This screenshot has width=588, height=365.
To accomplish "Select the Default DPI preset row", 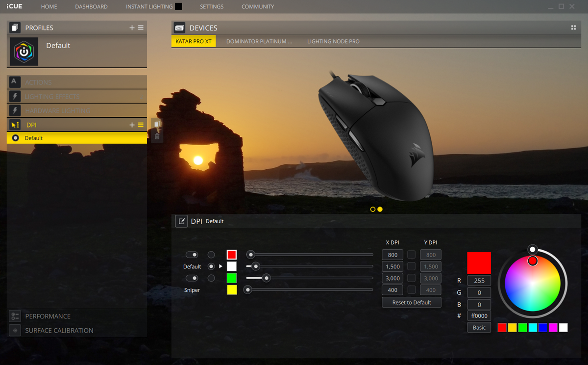I will click(77, 138).
